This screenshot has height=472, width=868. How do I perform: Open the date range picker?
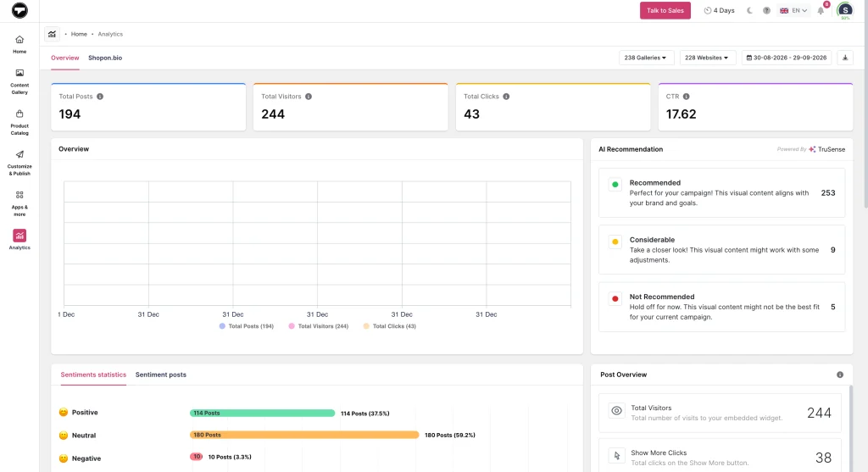pos(786,58)
